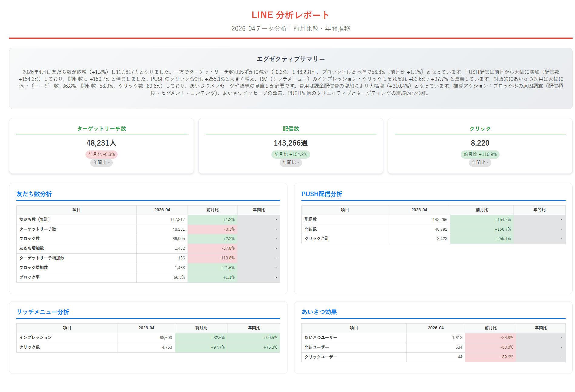Select the リッチメニュー分析 section heading

coord(43,312)
